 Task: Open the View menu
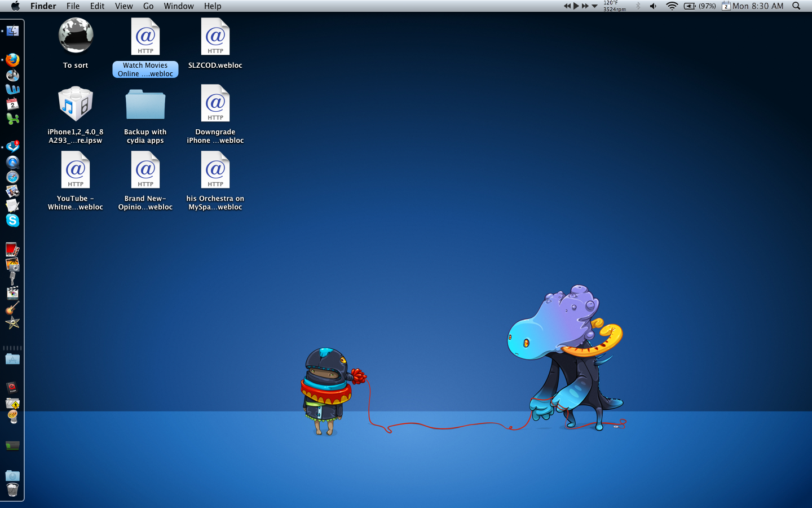coord(123,6)
